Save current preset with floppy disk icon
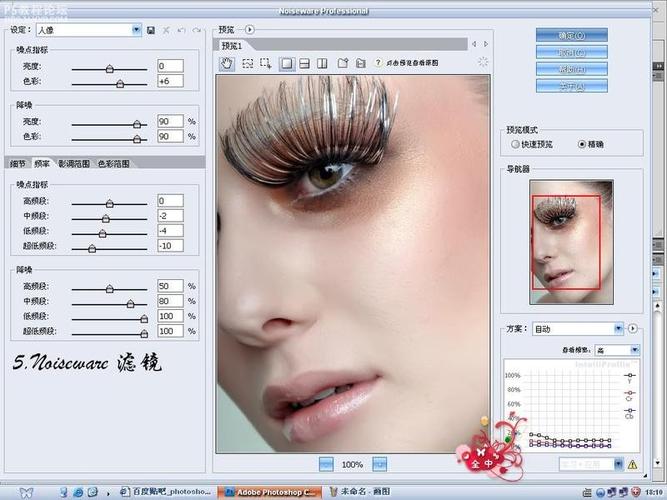Screen dimensions: 667x500 [151, 30]
